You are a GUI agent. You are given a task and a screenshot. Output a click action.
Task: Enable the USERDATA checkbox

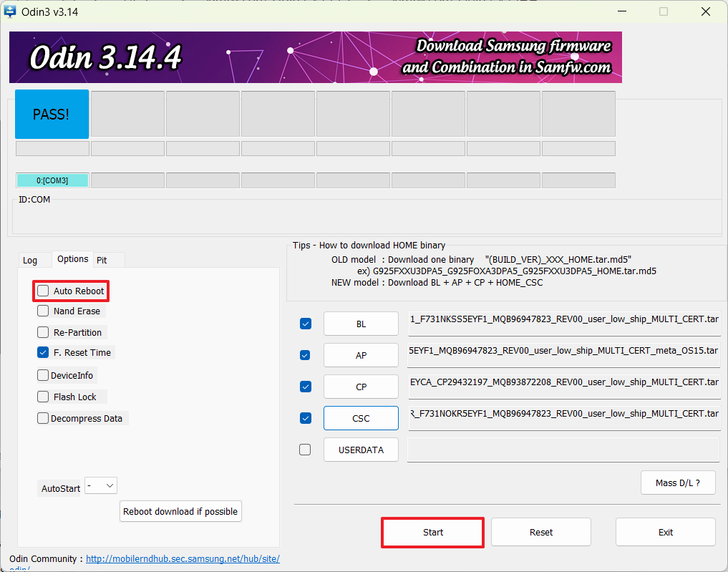[x=305, y=450]
